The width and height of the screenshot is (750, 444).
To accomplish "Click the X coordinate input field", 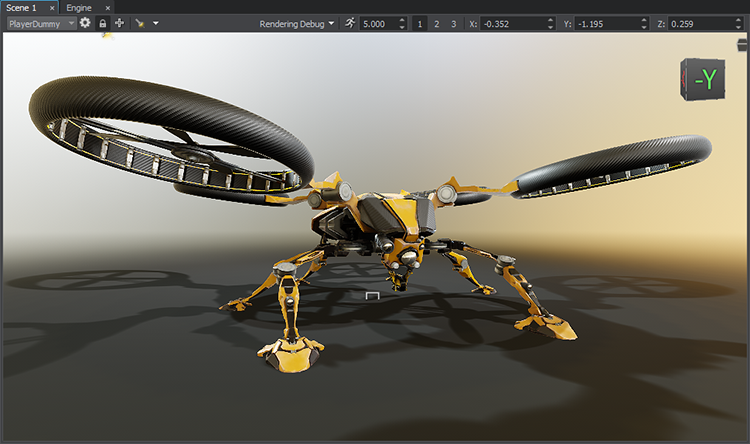I will [510, 23].
